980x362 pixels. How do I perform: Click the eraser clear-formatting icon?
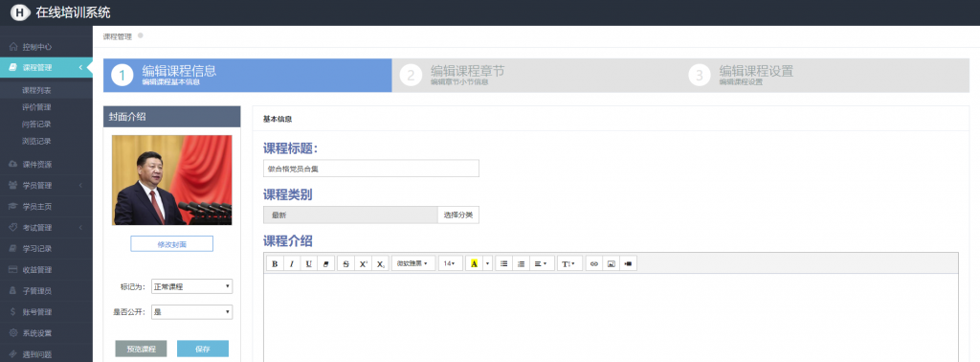click(325, 264)
